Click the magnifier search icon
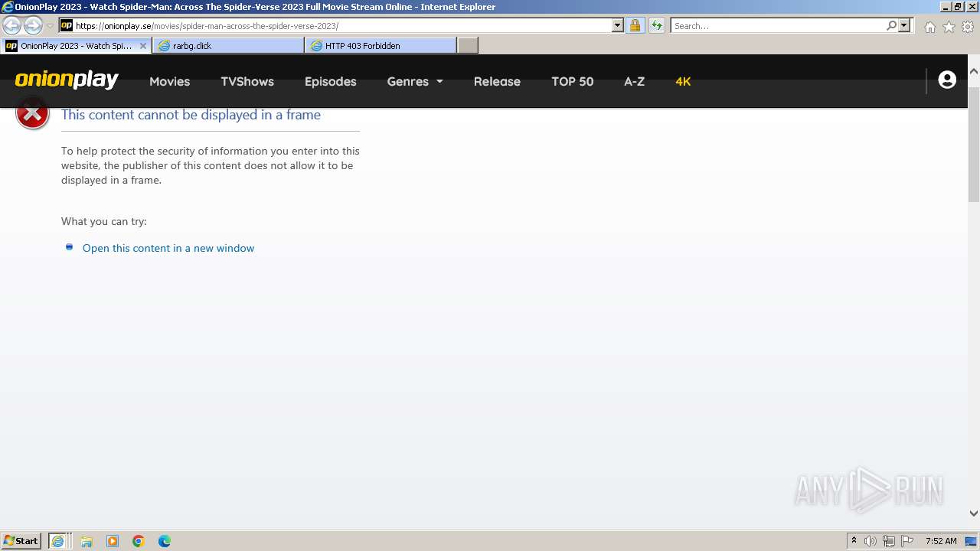The width and height of the screenshot is (980, 551). pyautogui.click(x=891, y=25)
